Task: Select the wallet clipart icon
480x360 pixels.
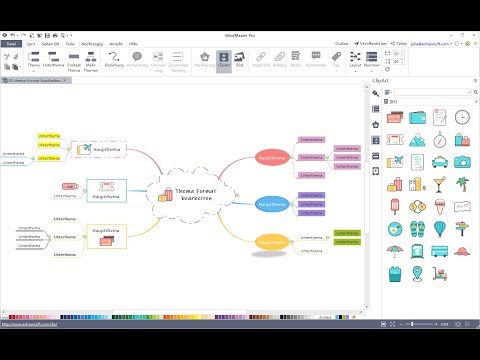Action: coord(417,117)
